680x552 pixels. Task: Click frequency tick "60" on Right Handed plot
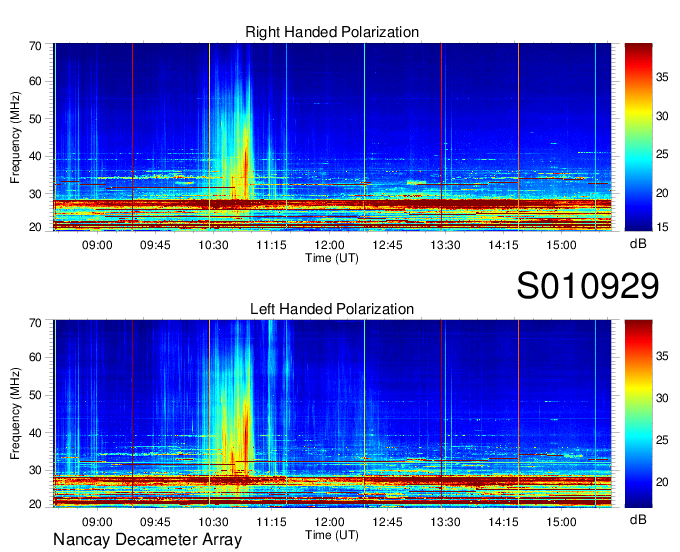pyautogui.click(x=35, y=82)
